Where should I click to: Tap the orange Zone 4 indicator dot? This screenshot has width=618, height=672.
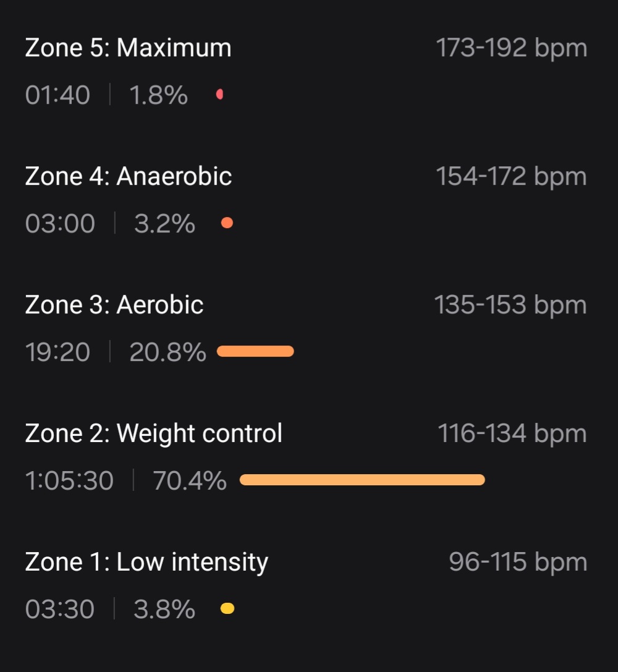(227, 223)
